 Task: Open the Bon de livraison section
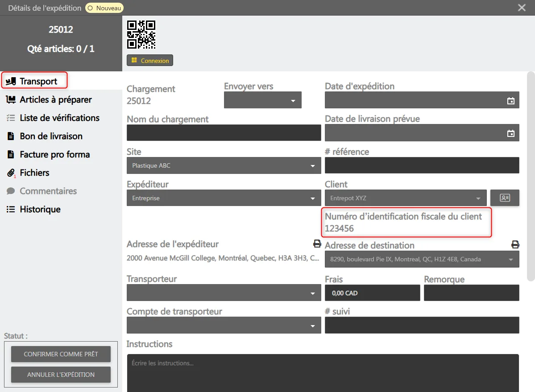click(x=51, y=136)
